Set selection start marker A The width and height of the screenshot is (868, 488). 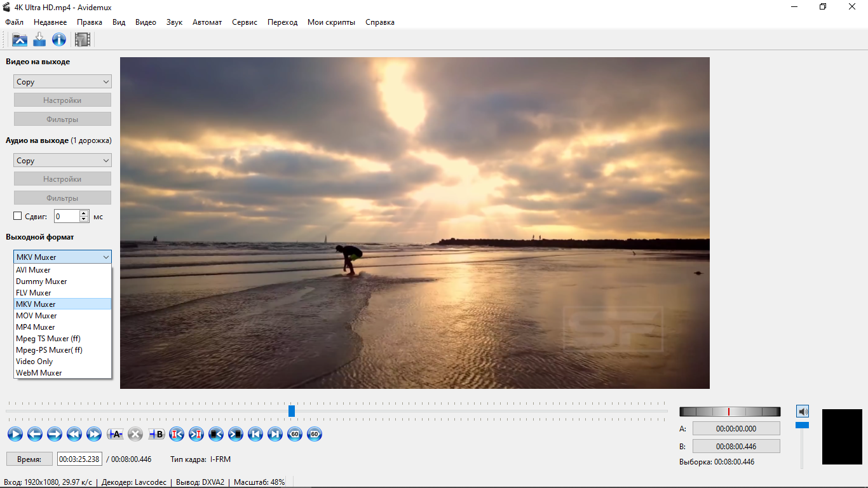[x=115, y=434]
